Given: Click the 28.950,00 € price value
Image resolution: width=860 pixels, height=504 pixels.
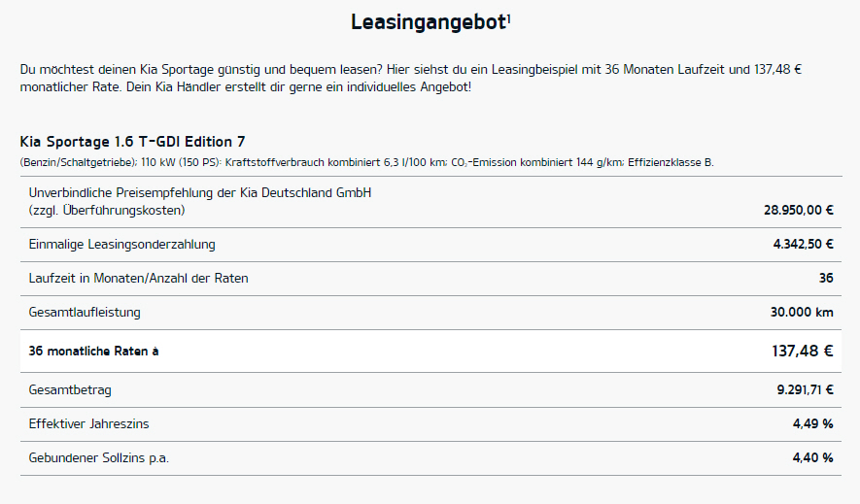Looking at the screenshot, I should point(799,210).
